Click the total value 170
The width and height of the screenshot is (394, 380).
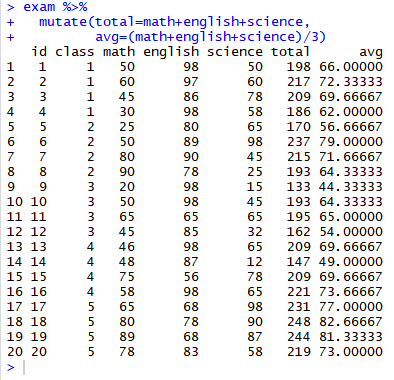click(x=299, y=127)
